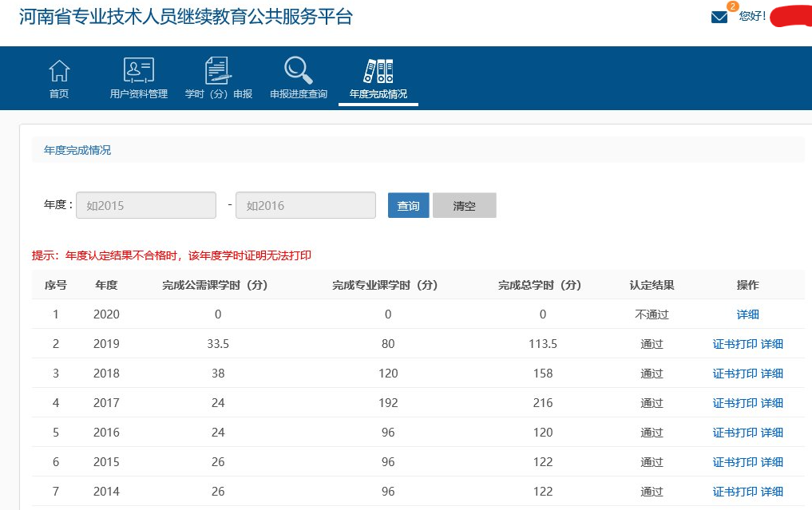
Task: View 详细 details for year 2020
Action: [x=747, y=314]
